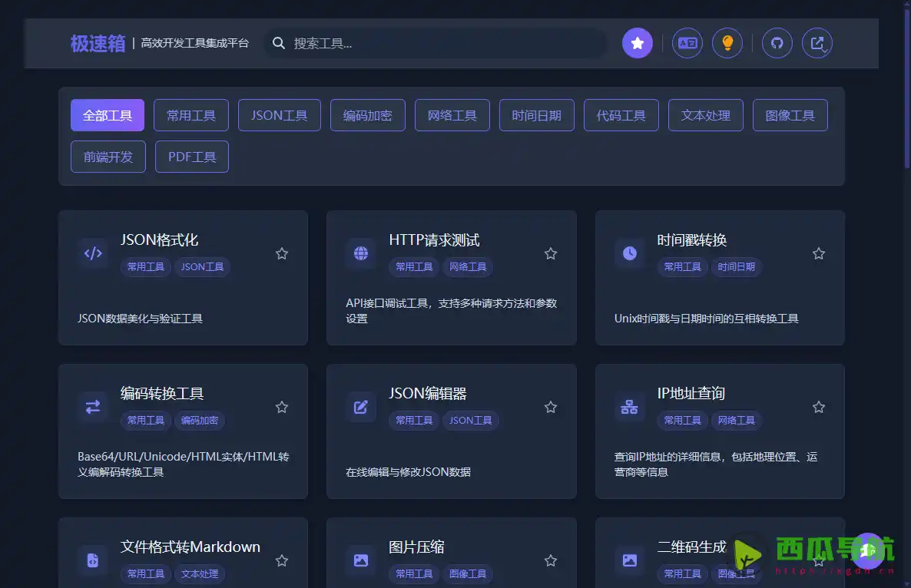Open the IP地址查询 tool title

point(691,394)
